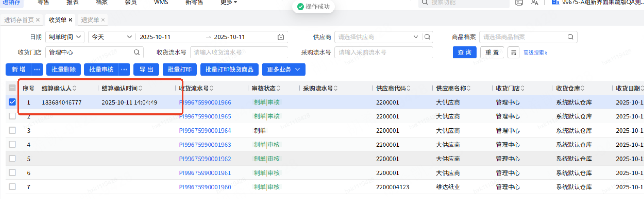Check the row 4 checkbox
Image resolution: width=644 pixels, height=199 pixels.
13,144
